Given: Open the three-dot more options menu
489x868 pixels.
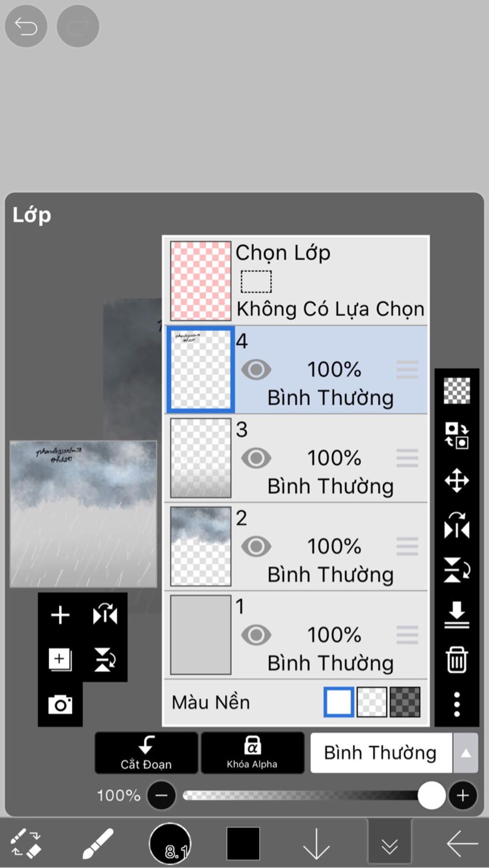Looking at the screenshot, I should click(x=457, y=704).
